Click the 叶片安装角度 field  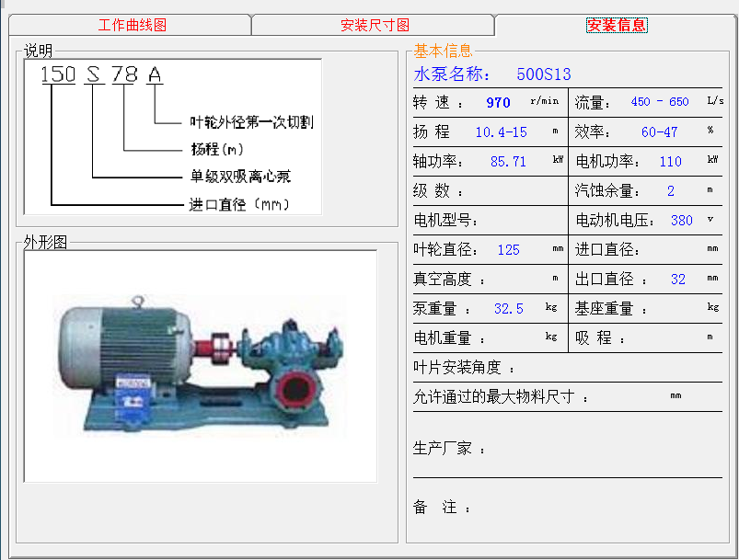point(568,368)
